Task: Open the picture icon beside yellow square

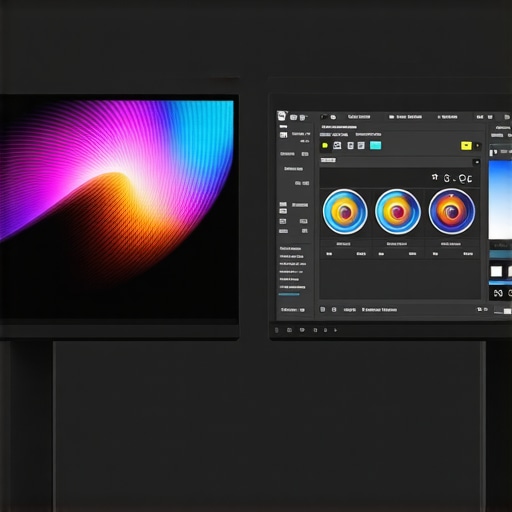Action: 337,145
